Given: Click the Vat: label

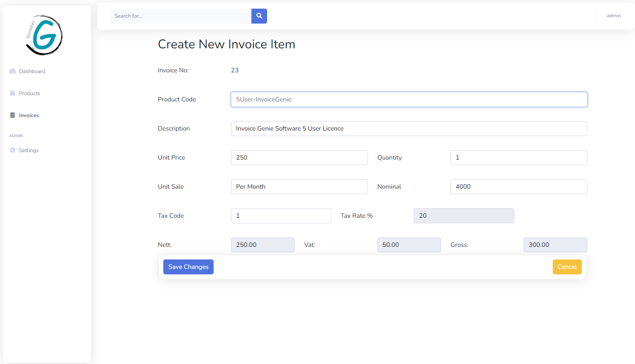Looking at the screenshot, I should 310,245.
